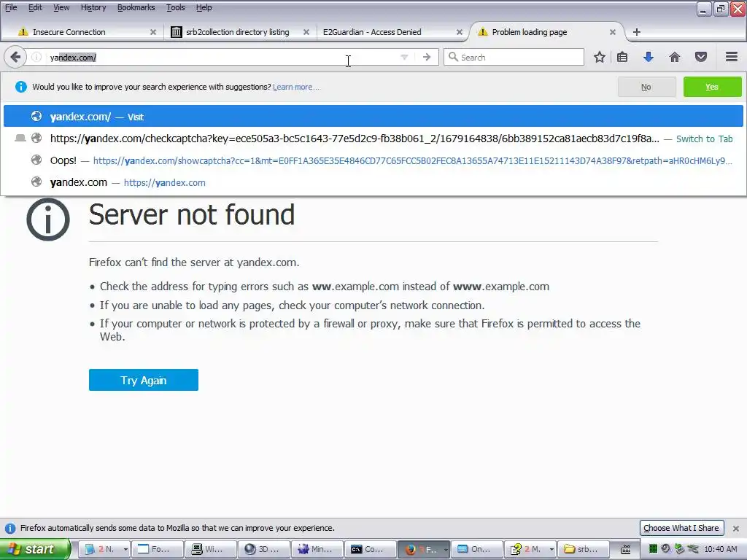
Task: Click Choose What I Share button
Action: click(681, 528)
